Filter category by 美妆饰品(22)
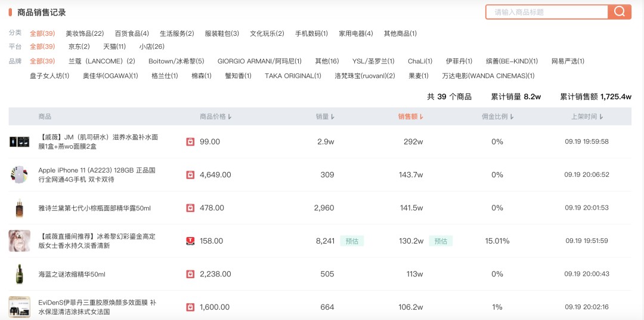Viewport: 644px width, 320px height. pos(85,33)
